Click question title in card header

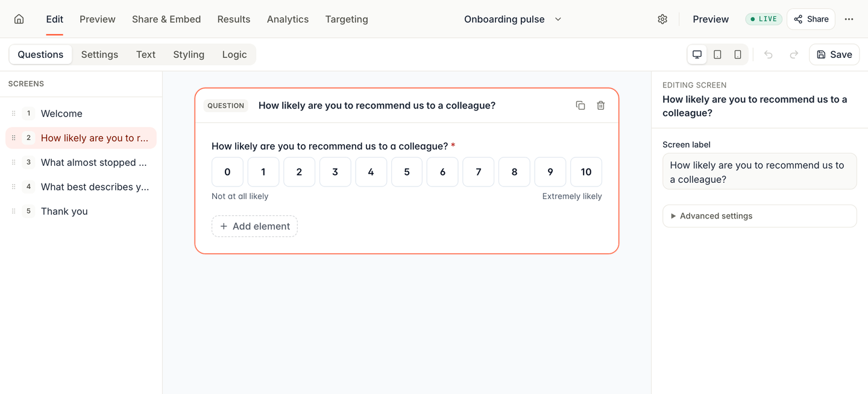pos(377,106)
